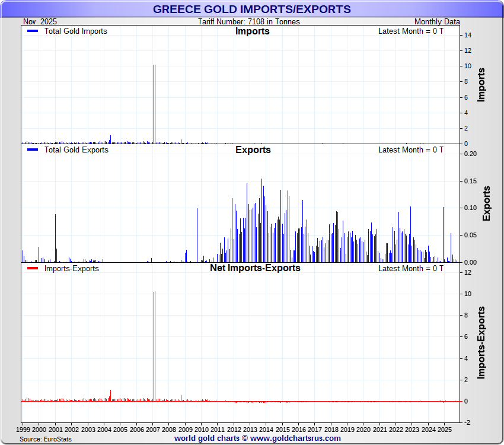
Task: Select the Greece Gold Imports/Exports chart title
Action: coord(251,9)
